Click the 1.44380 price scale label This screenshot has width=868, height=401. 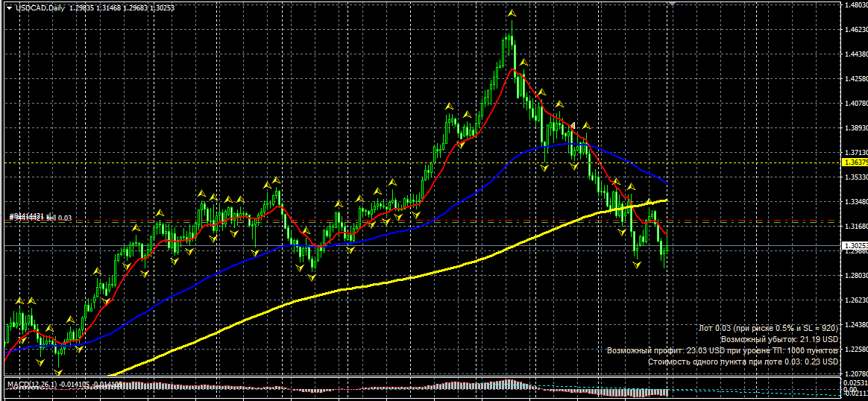pos(856,54)
